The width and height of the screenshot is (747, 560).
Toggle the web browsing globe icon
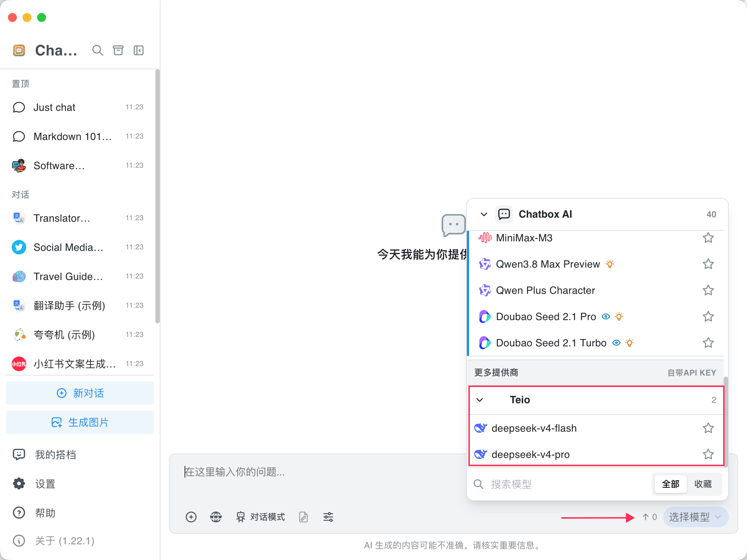pyautogui.click(x=216, y=517)
